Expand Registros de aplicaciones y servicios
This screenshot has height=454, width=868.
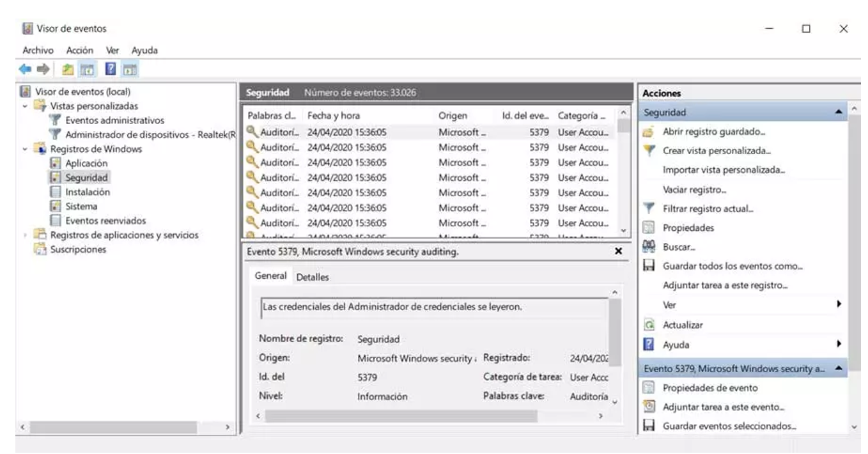click(25, 235)
